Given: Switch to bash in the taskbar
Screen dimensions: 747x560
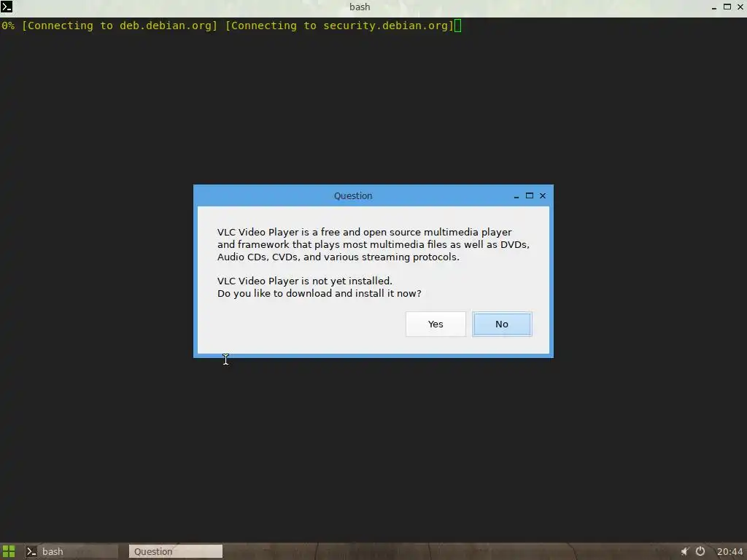Looking at the screenshot, I should (70, 551).
